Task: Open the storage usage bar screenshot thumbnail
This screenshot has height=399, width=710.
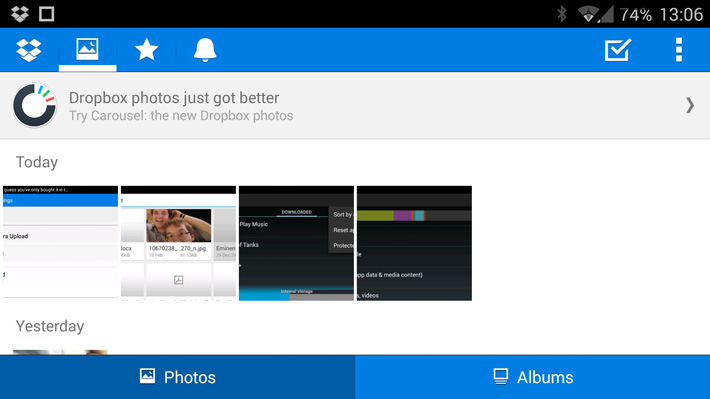Action: (414, 243)
